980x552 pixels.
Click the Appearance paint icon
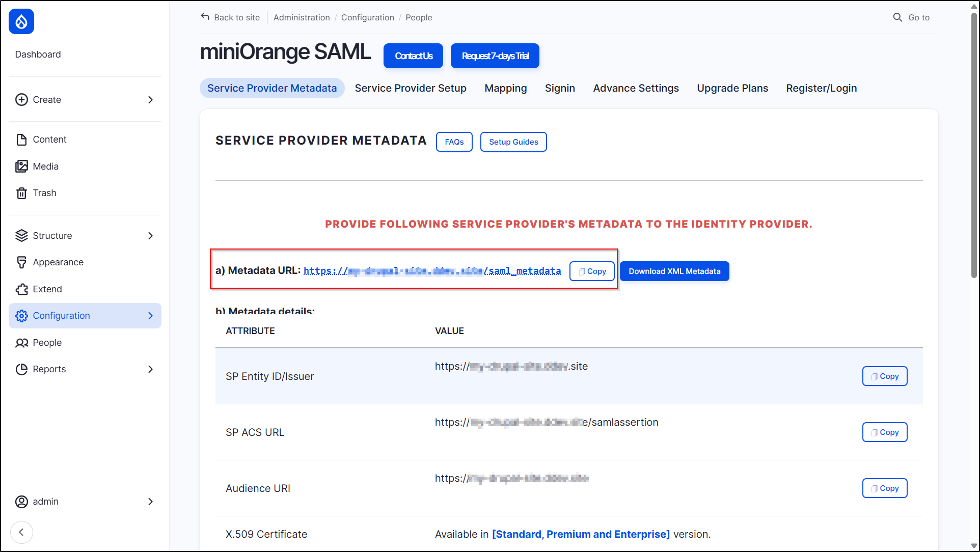[x=21, y=262]
